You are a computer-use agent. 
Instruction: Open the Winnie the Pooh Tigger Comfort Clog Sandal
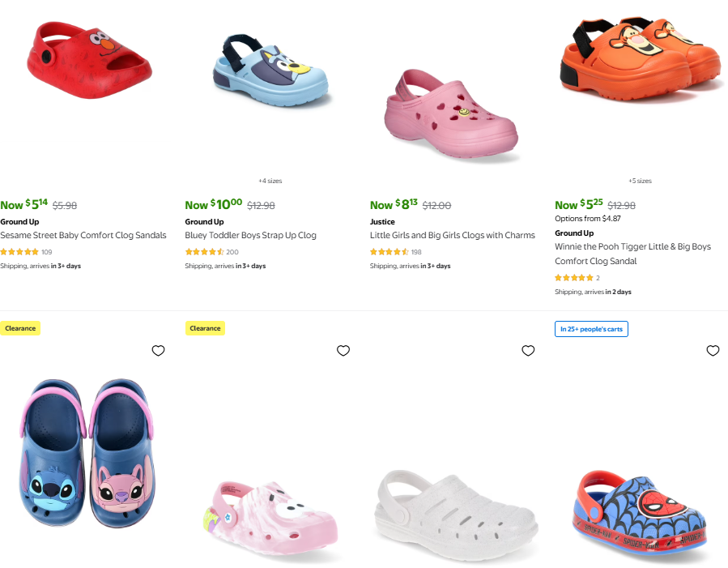[632, 246]
